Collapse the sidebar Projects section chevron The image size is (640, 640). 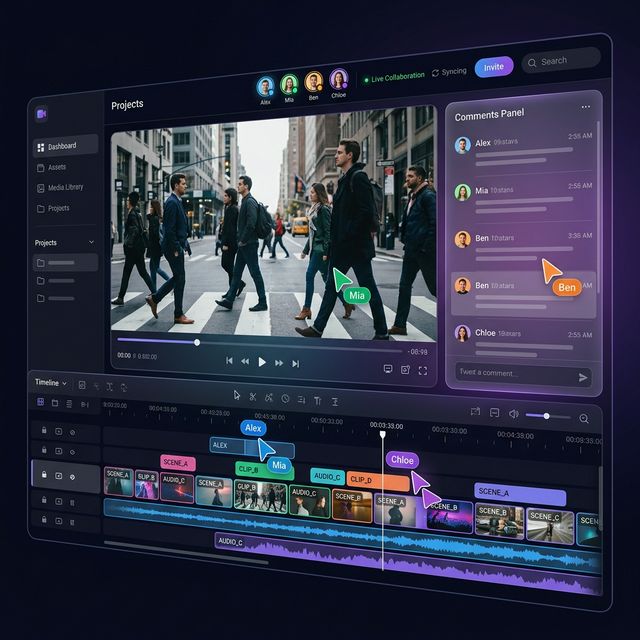point(91,242)
